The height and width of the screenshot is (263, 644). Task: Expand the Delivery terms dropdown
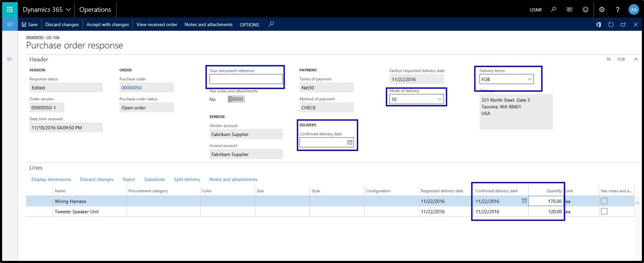point(529,79)
